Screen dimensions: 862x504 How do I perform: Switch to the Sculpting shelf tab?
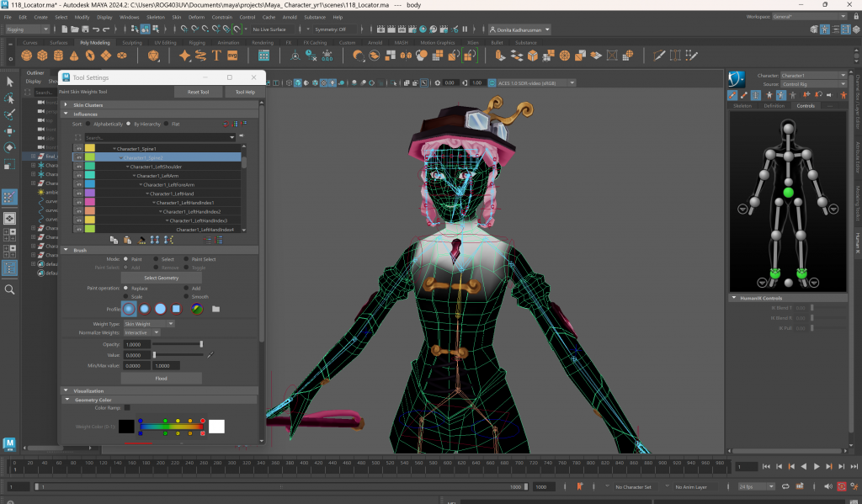point(132,42)
